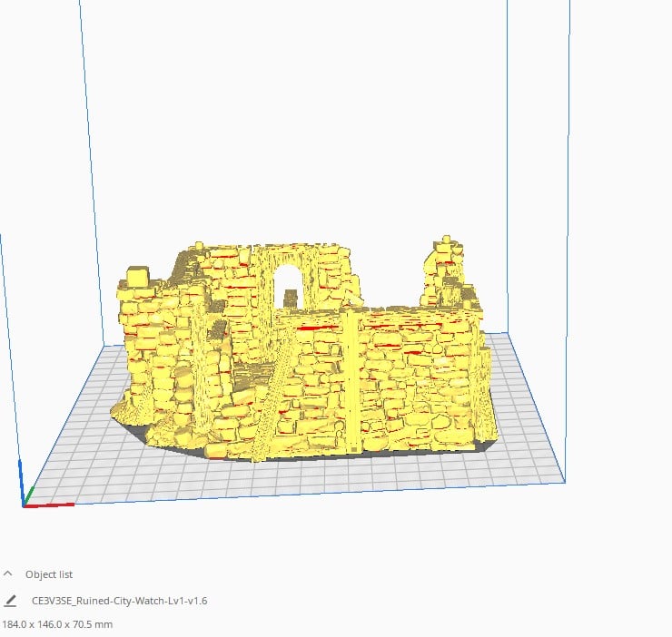Click the Object list label
This screenshot has width=672, height=637.
pos(49,574)
